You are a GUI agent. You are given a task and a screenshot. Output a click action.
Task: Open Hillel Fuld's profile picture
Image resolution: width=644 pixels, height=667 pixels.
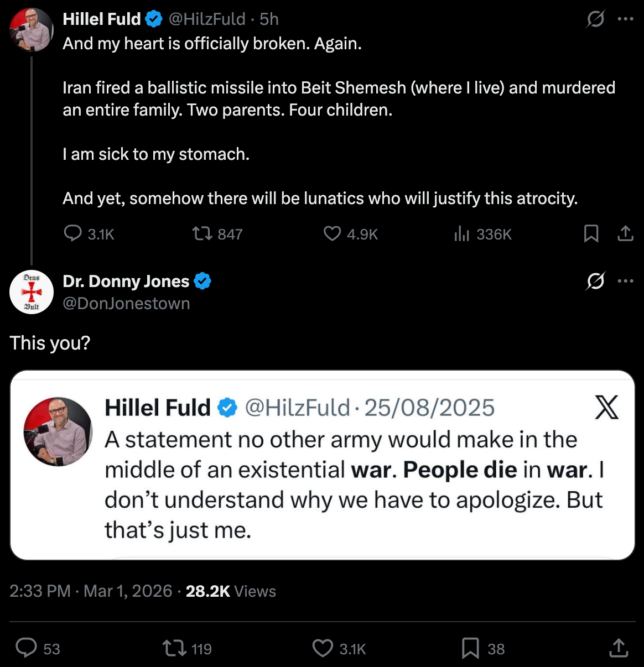point(32,30)
